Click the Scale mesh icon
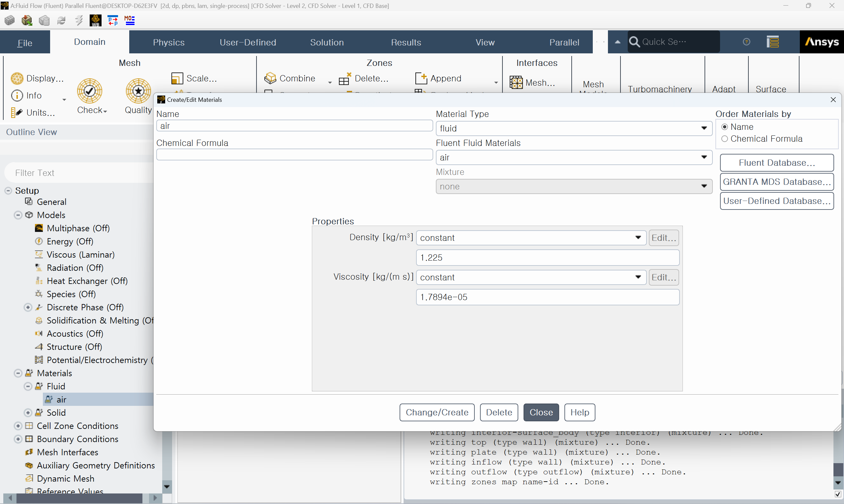This screenshot has width=844, height=504. pos(177,78)
